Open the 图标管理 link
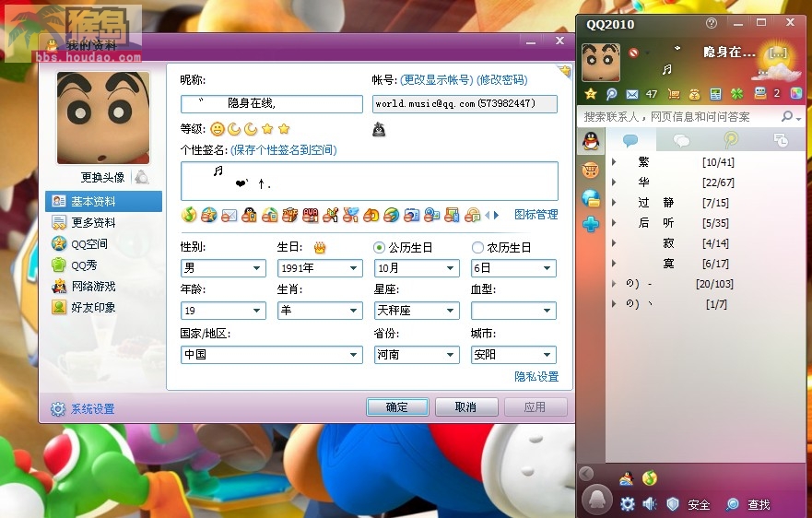The image size is (812, 518). tap(536, 215)
